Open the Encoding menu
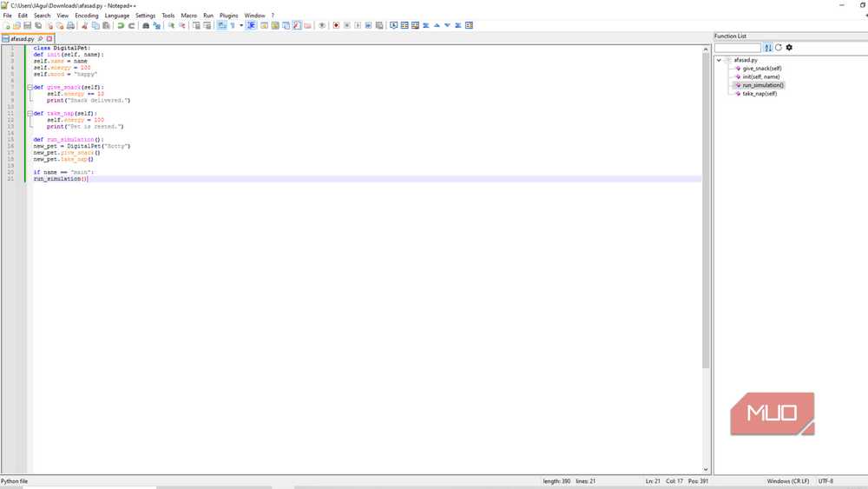 (86, 16)
